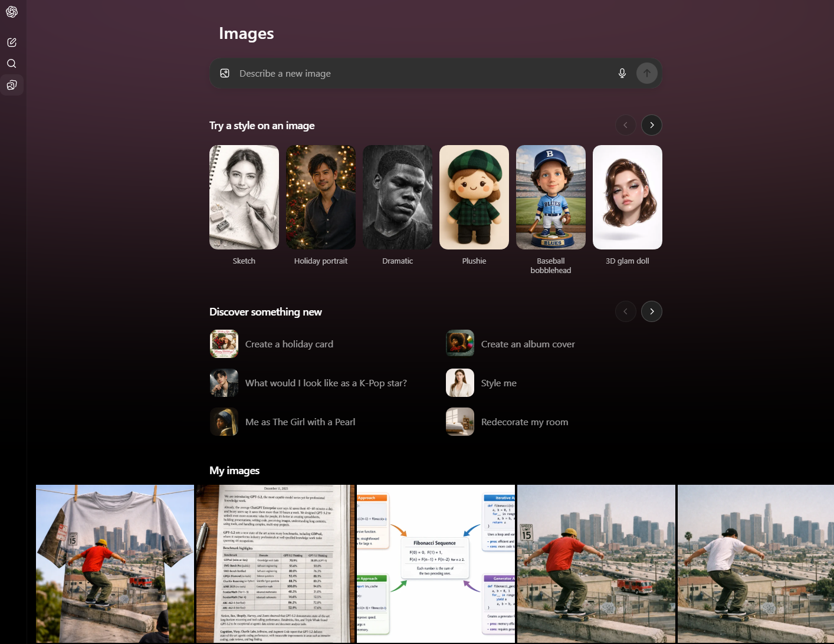The height and width of the screenshot is (644, 834).
Task: Apply the Holiday portrait style
Action: point(320,197)
